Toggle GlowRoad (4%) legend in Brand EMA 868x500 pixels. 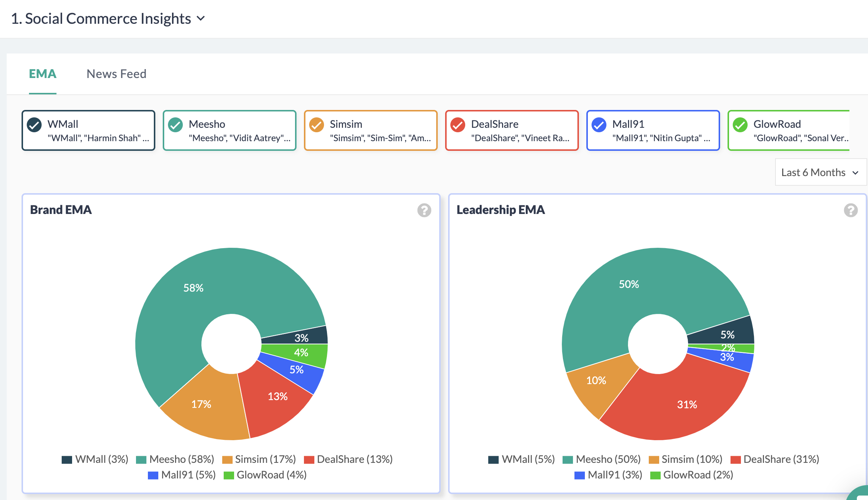point(265,475)
